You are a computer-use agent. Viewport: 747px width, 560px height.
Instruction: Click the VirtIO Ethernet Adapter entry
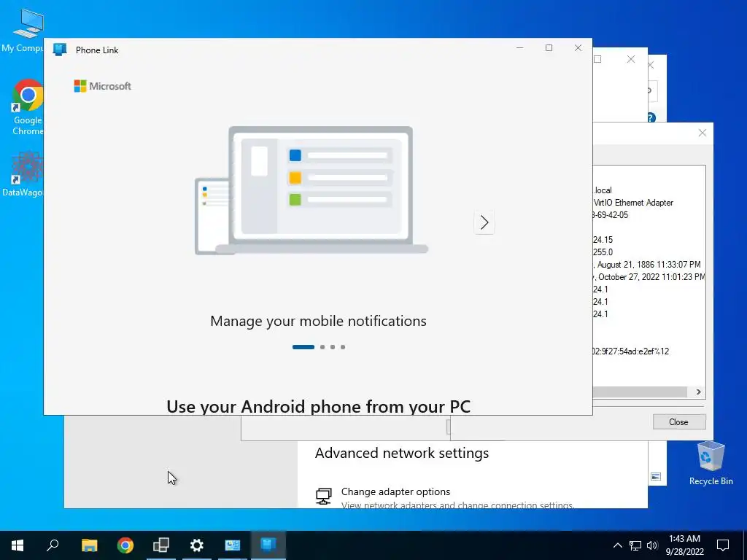(633, 203)
